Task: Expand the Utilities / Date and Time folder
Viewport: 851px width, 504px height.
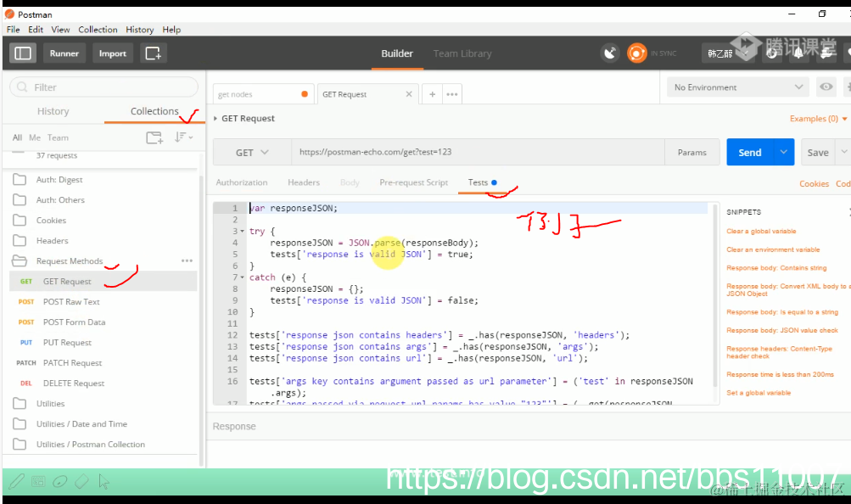Action: click(x=20, y=423)
